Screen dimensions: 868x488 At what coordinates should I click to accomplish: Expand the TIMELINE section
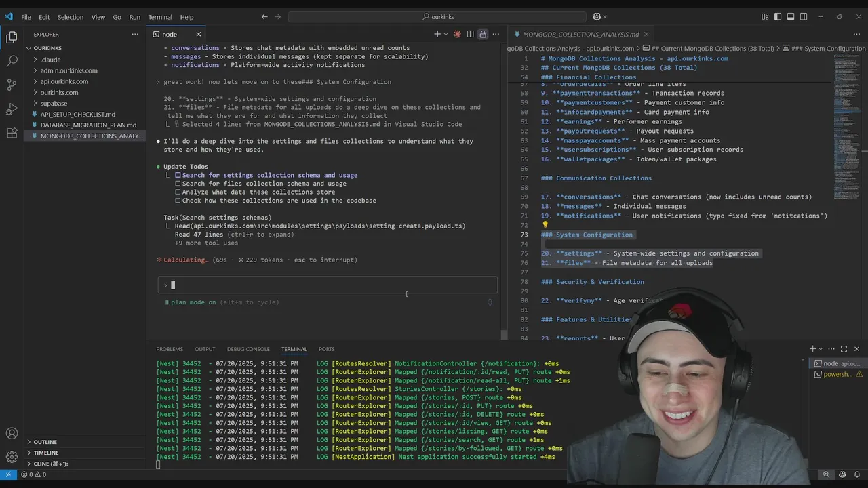click(46, 453)
